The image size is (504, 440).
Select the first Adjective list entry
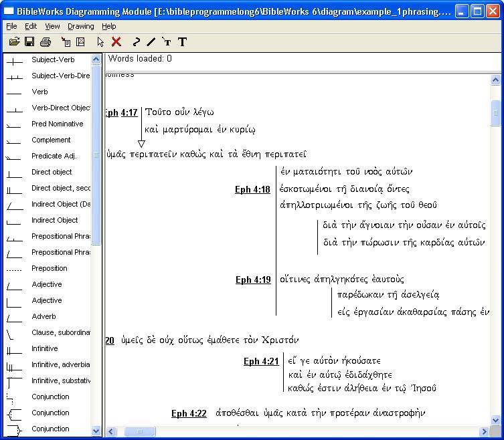[47, 285]
